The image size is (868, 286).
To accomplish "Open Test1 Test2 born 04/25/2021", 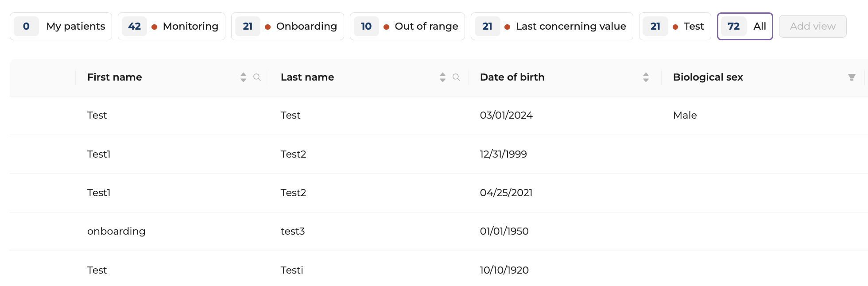I will click(438, 193).
